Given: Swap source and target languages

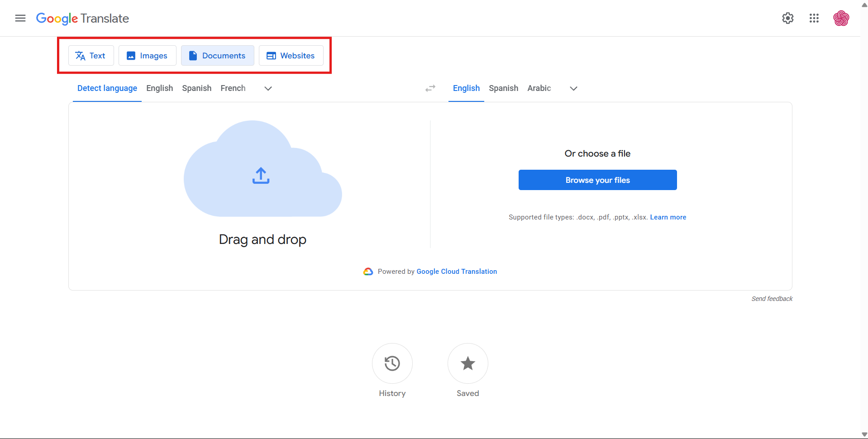Looking at the screenshot, I should 430,88.
